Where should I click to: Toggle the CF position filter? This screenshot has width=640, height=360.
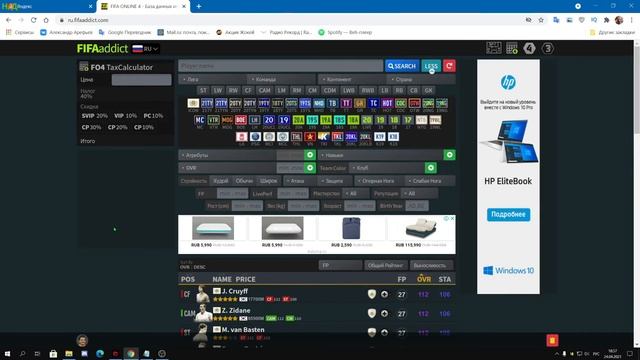(x=248, y=90)
